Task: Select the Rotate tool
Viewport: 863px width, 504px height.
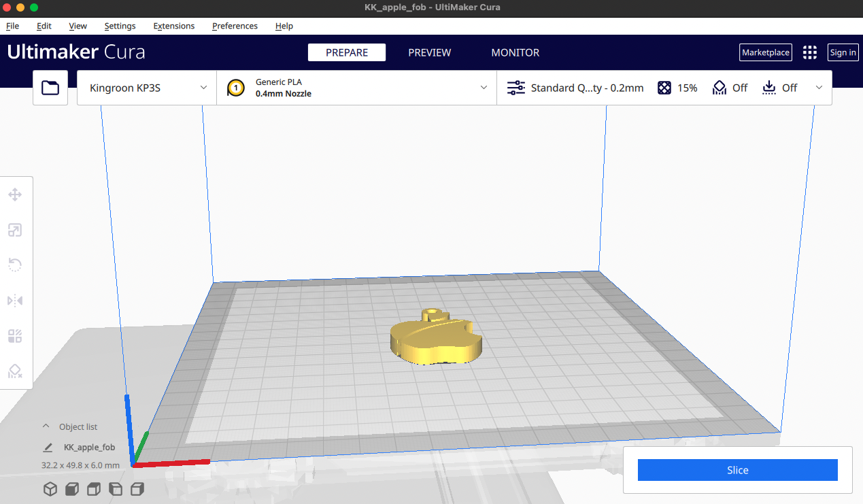Action: click(x=15, y=265)
